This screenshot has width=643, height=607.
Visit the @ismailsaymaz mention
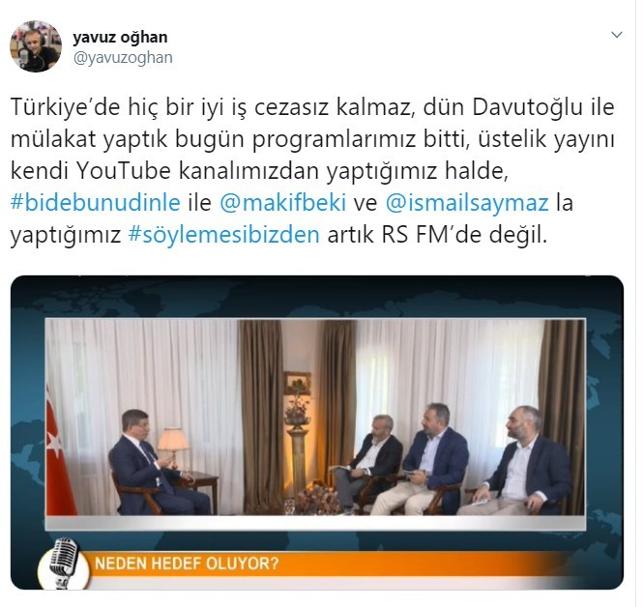pyautogui.click(x=467, y=203)
